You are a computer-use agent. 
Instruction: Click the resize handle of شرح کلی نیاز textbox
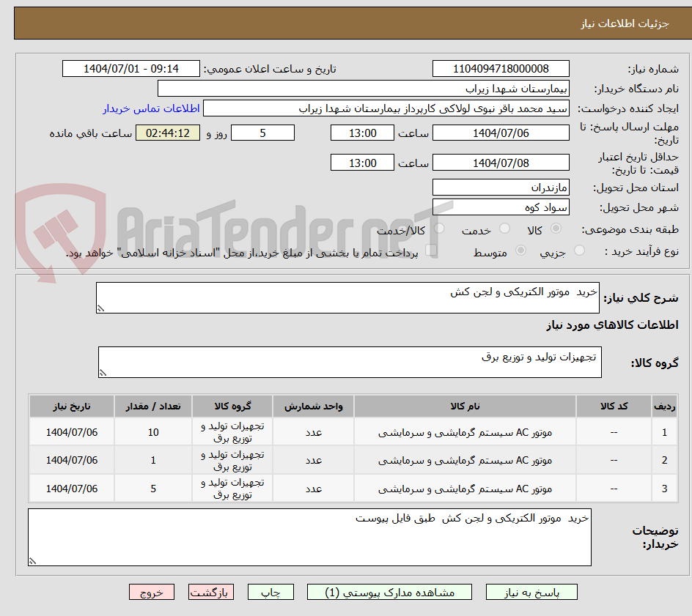pyautogui.click(x=102, y=308)
